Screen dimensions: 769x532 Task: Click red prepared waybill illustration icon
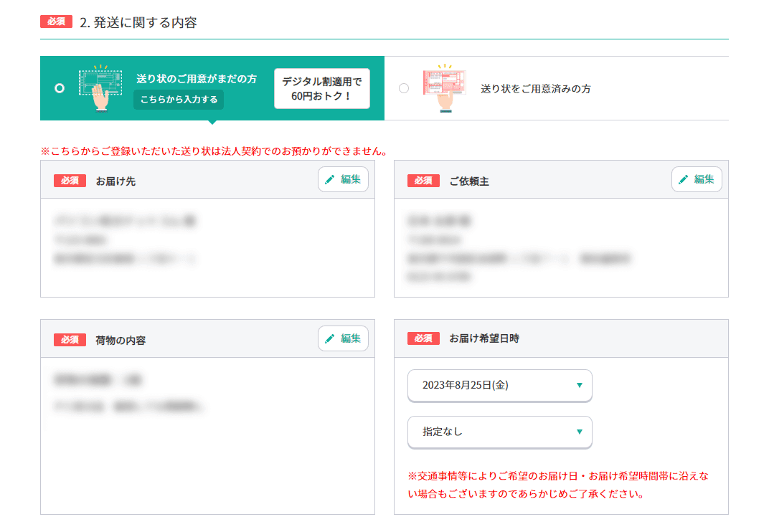(444, 88)
